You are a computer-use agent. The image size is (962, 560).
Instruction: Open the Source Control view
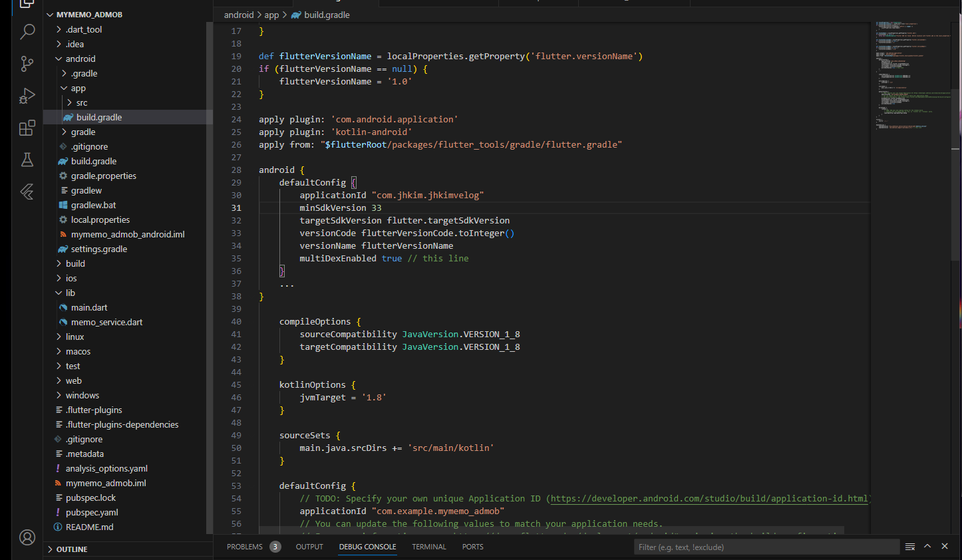click(x=27, y=63)
